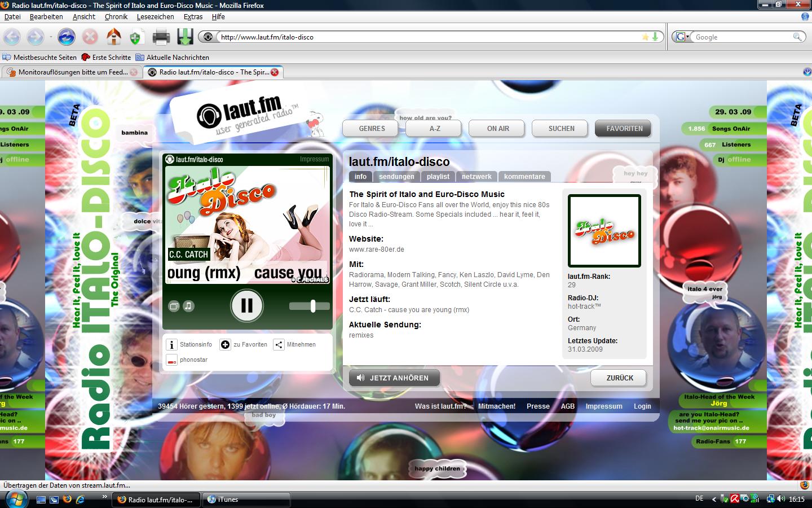Click the site identity icon in address bar

208,37
